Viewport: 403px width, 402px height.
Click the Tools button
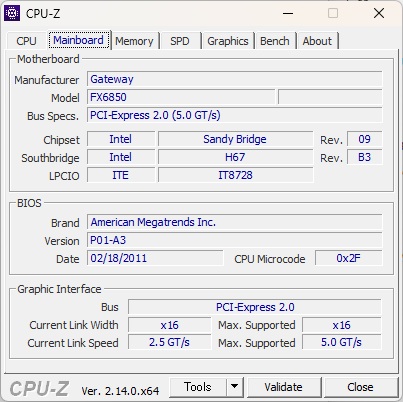click(x=198, y=387)
